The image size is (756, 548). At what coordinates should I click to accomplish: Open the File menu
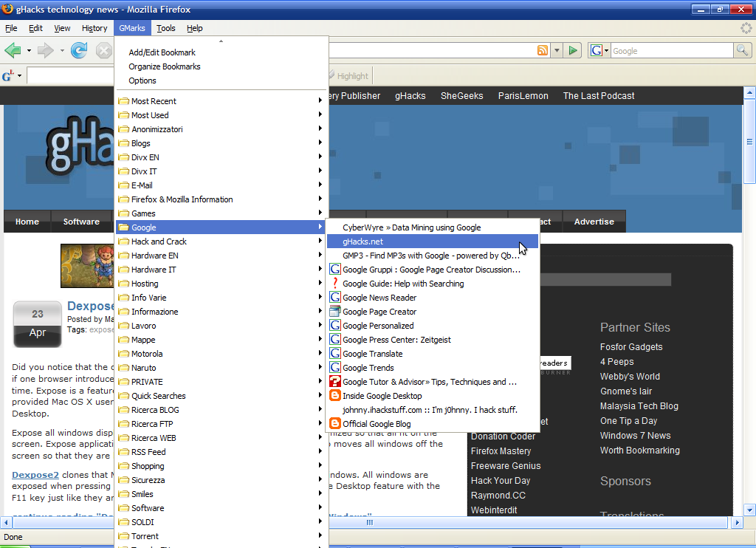pos(11,28)
